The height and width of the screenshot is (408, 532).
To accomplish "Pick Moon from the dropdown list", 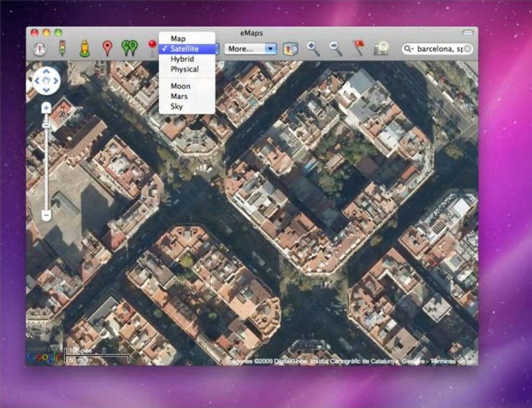I will coord(180,86).
